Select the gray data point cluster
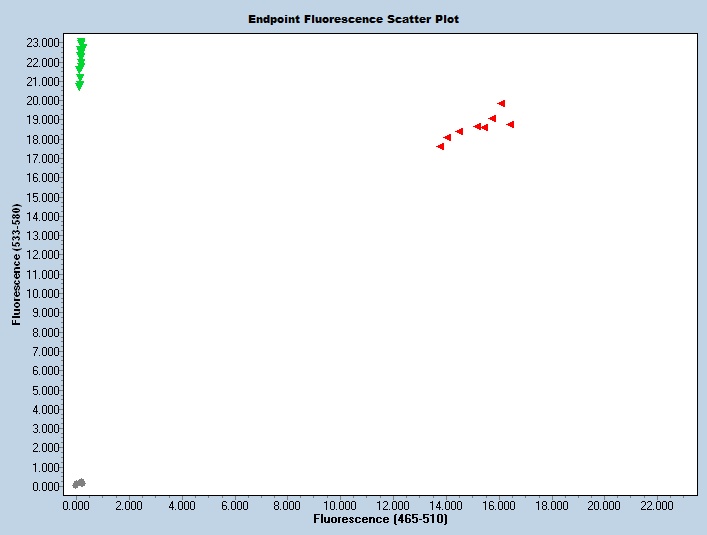Image resolution: width=707 pixels, height=535 pixels. tap(79, 483)
